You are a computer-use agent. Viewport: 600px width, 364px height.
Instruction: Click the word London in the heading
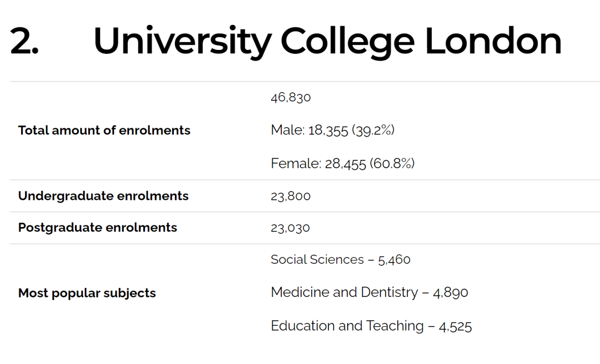point(493,41)
